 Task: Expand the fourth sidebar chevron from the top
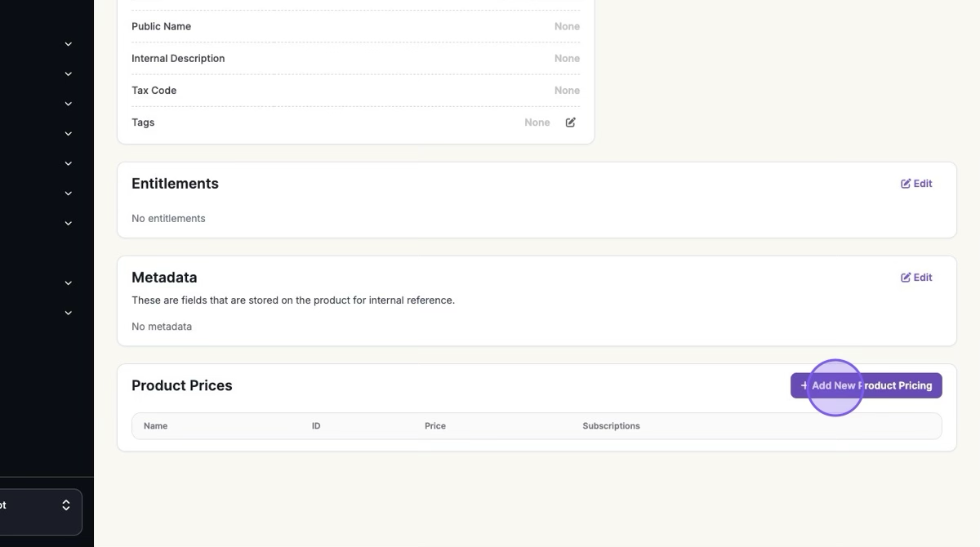coord(69,134)
